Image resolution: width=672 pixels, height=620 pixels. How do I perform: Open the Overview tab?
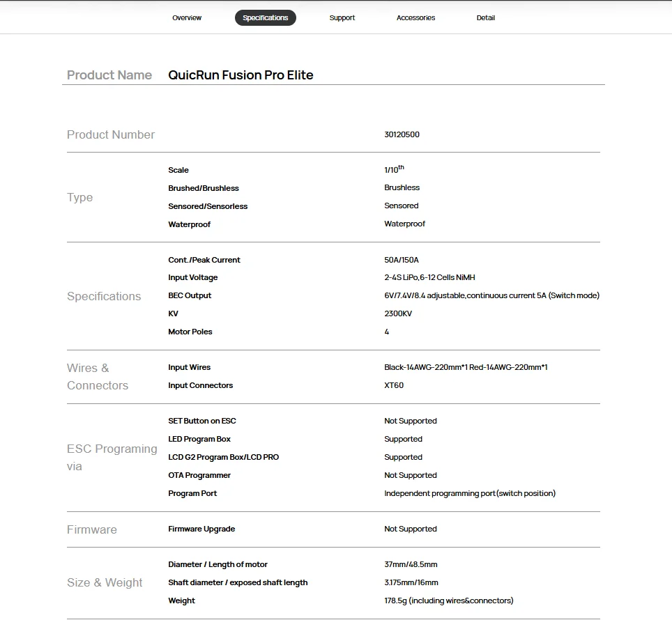point(187,18)
